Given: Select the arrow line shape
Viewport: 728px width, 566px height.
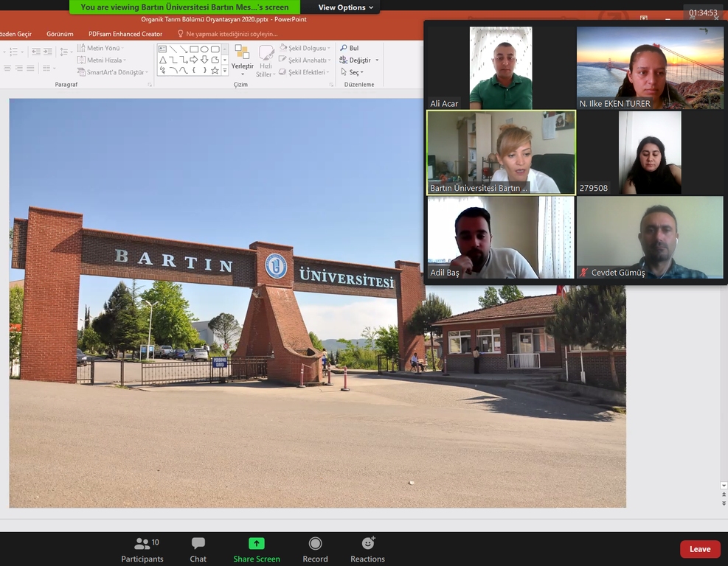Looking at the screenshot, I should pyautogui.click(x=184, y=49).
